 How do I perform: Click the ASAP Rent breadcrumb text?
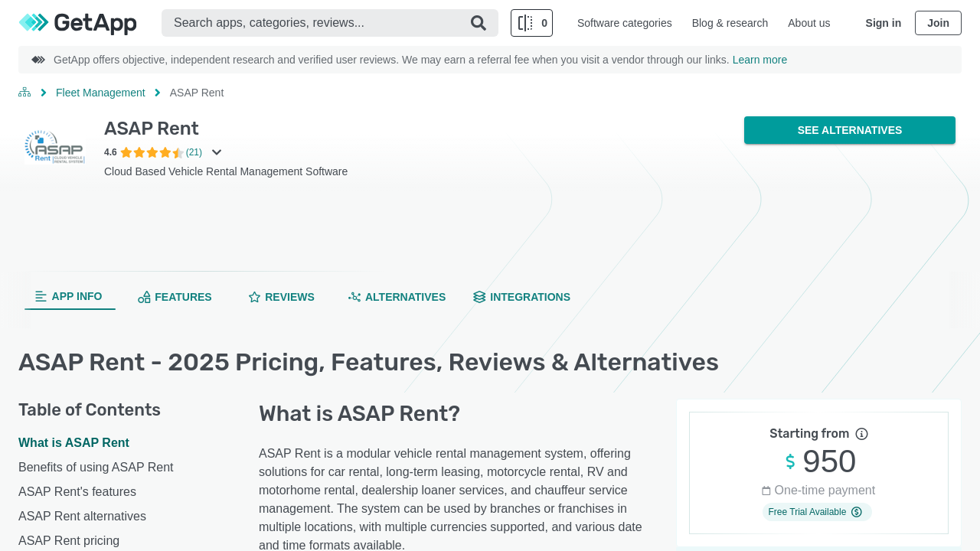(x=197, y=93)
